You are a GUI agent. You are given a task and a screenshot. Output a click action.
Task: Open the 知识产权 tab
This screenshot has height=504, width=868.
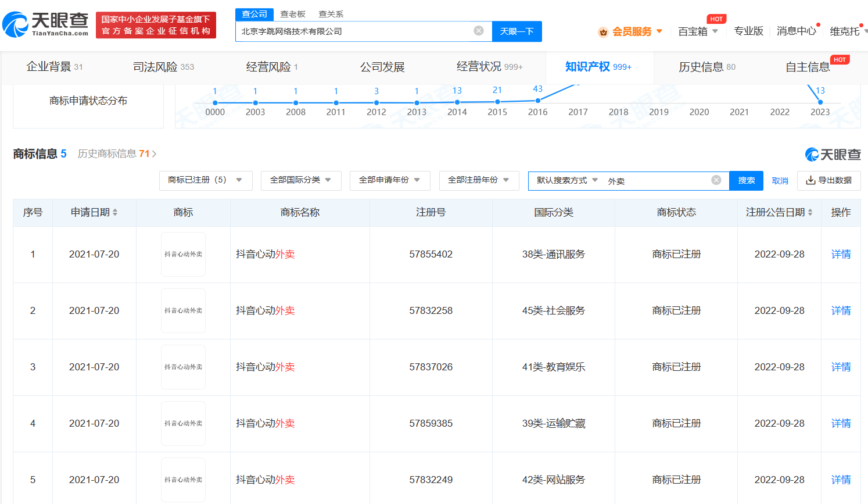pos(598,67)
